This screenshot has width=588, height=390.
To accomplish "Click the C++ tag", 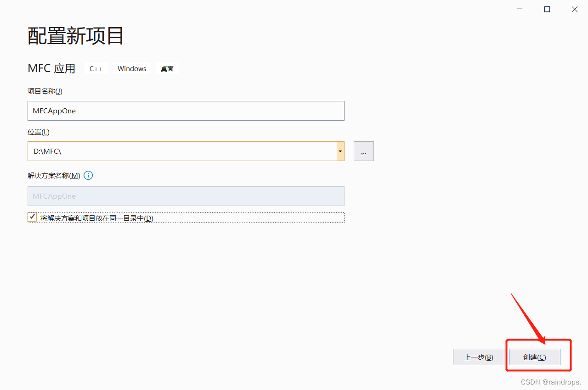I will tap(96, 68).
